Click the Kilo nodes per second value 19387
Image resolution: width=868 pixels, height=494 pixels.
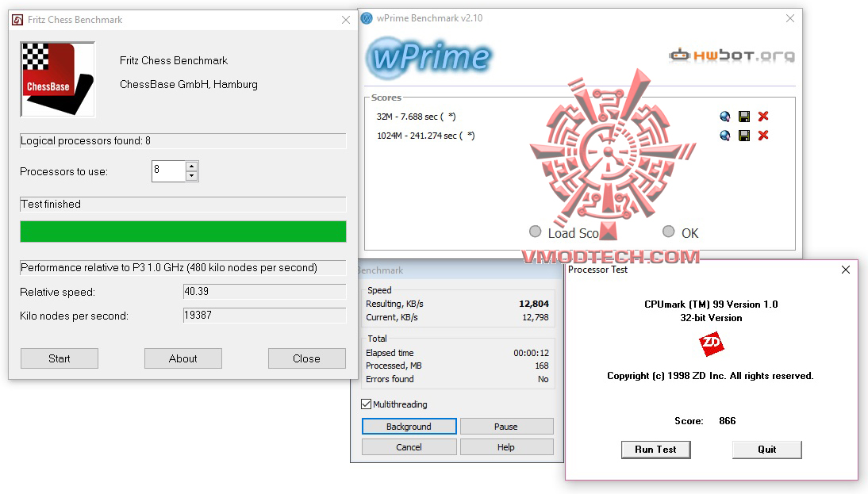coord(264,316)
